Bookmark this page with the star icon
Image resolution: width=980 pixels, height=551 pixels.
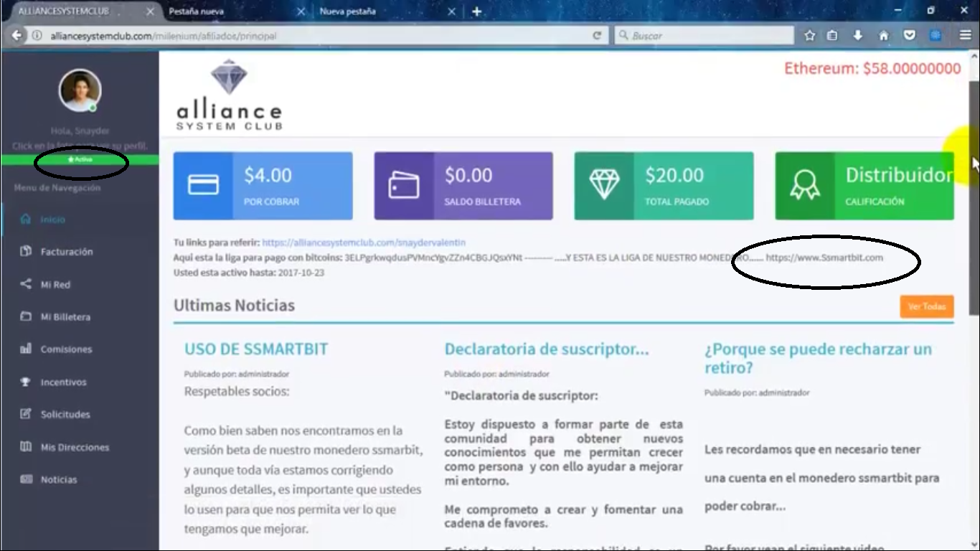pos(810,35)
